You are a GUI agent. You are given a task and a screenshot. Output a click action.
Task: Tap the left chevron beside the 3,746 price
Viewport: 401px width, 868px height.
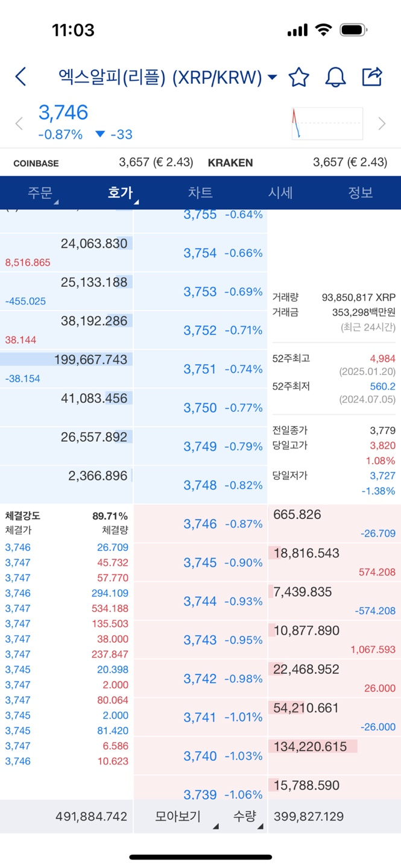19,124
